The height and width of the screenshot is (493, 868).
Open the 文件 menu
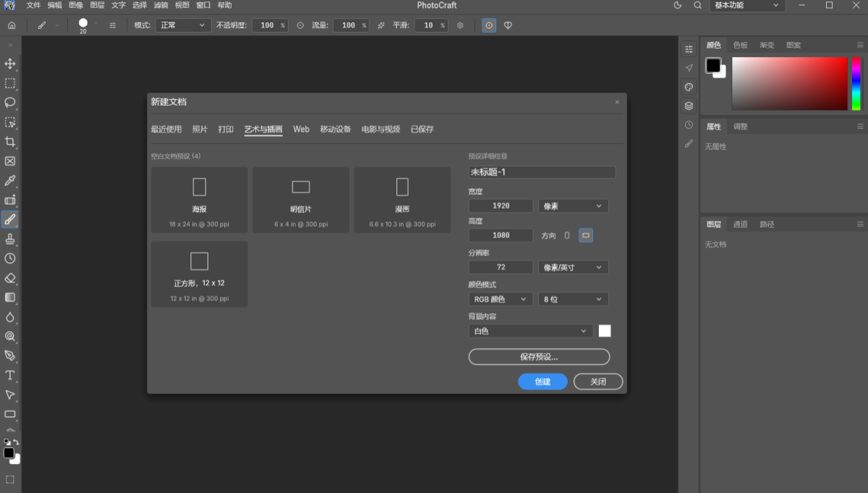tap(33, 5)
